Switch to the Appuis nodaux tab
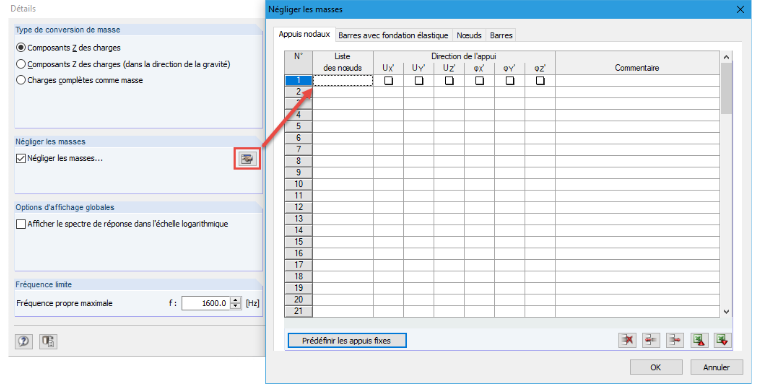 (304, 34)
